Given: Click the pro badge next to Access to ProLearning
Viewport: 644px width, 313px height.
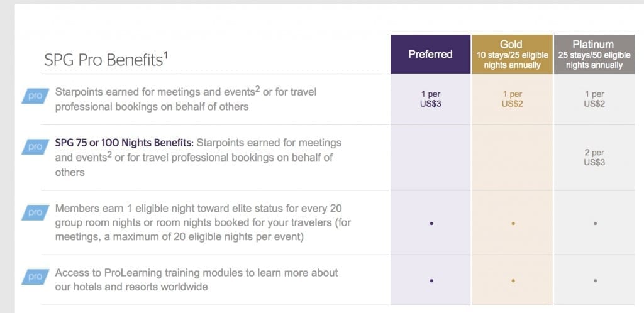Looking at the screenshot, I should 35,277.
